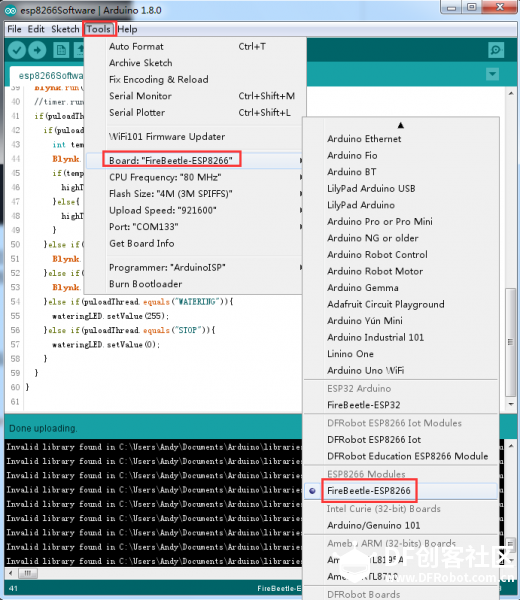The width and height of the screenshot is (520, 600).
Task: Open the tab options dropdown arrow
Action: (x=492, y=74)
